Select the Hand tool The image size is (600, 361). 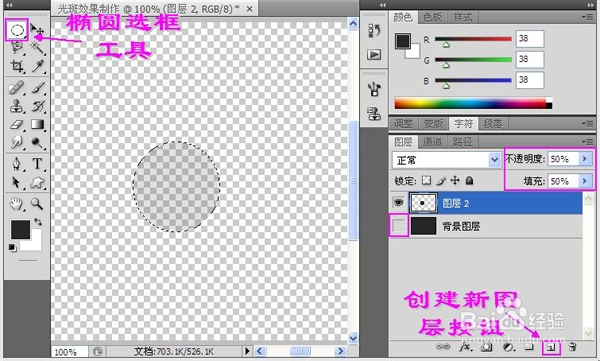16,204
